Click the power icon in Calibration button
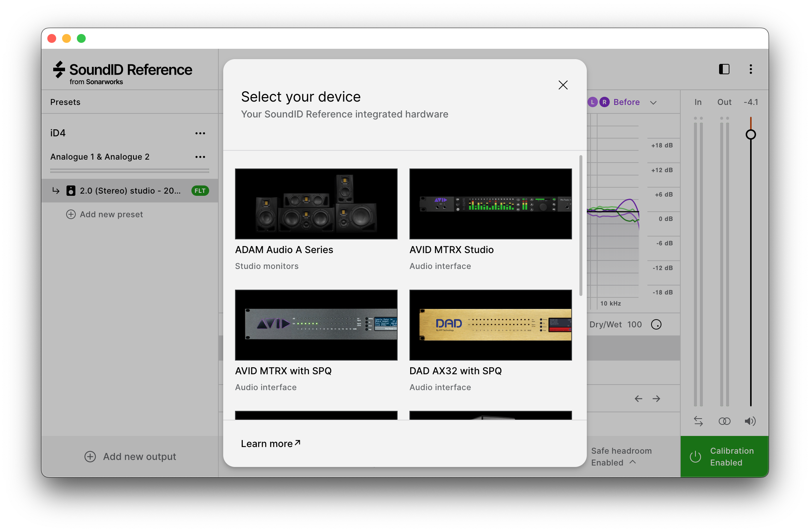 [695, 457]
